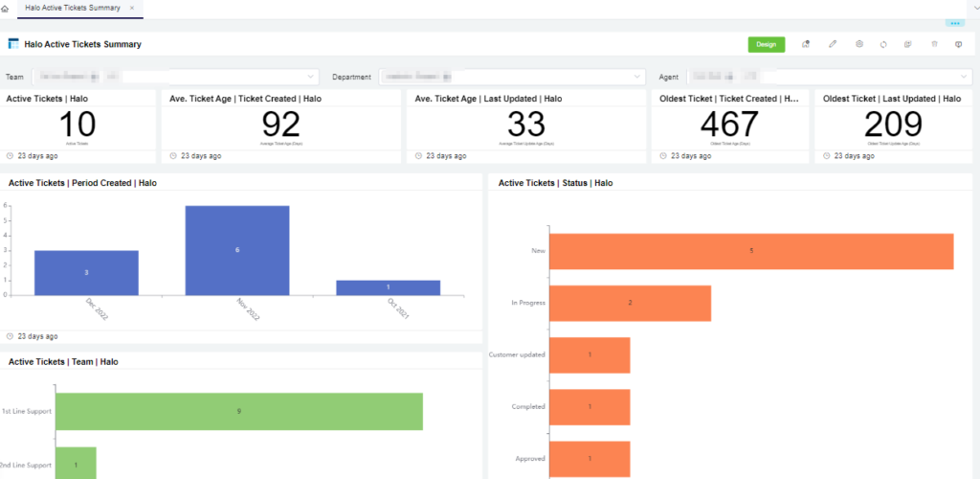980x479 pixels.
Task: Click the 'Halo Active Tickets Summary' page heading
Action: pyautogui.click(x=82, y=44)
